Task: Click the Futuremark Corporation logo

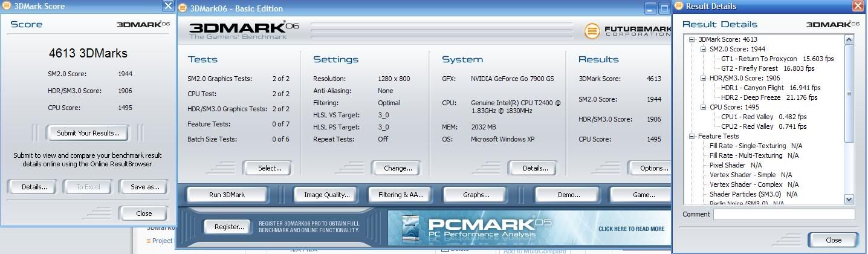Action: pyautogui.click(x=627, y=30)
